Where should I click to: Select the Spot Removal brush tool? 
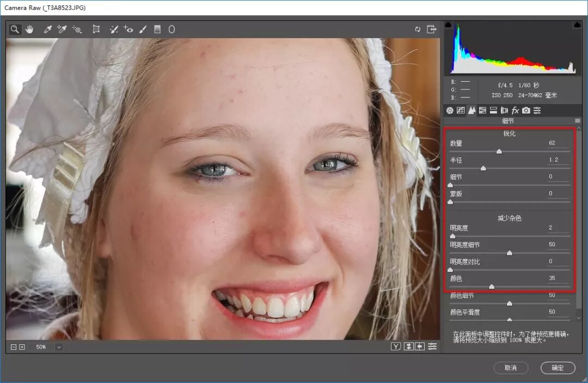coord(114,29)
